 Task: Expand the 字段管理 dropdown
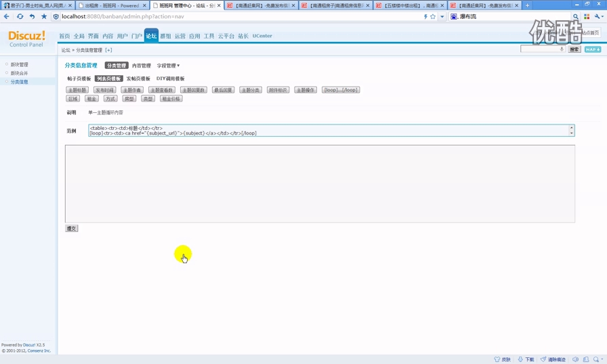click(169, 66)
